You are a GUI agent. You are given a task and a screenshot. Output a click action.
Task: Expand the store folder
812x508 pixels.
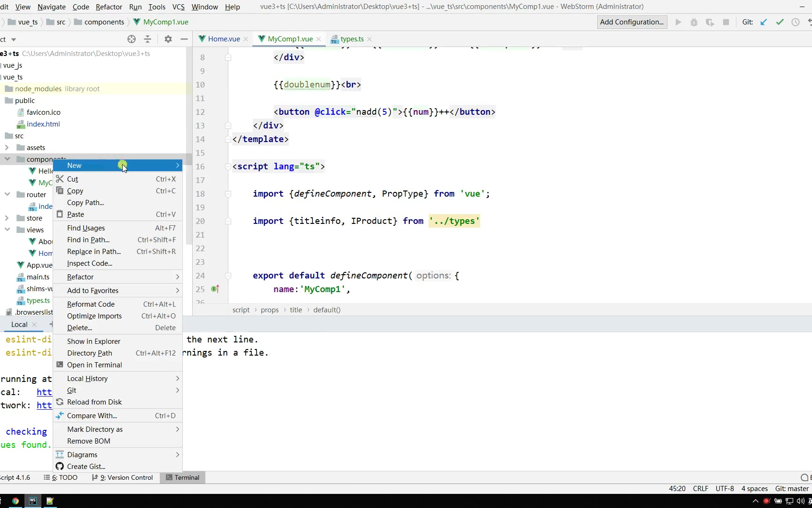coord(7,218)
